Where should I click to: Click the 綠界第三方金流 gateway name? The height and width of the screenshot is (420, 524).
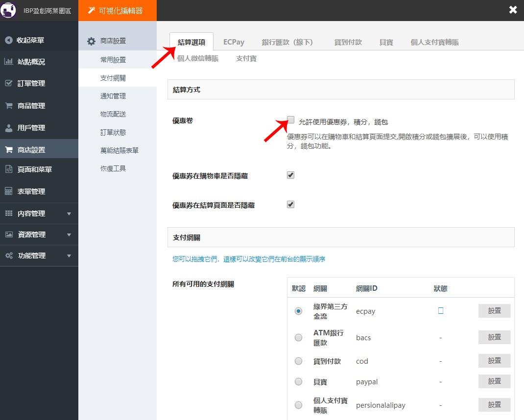pyautogui.click(x=330, y=311)
